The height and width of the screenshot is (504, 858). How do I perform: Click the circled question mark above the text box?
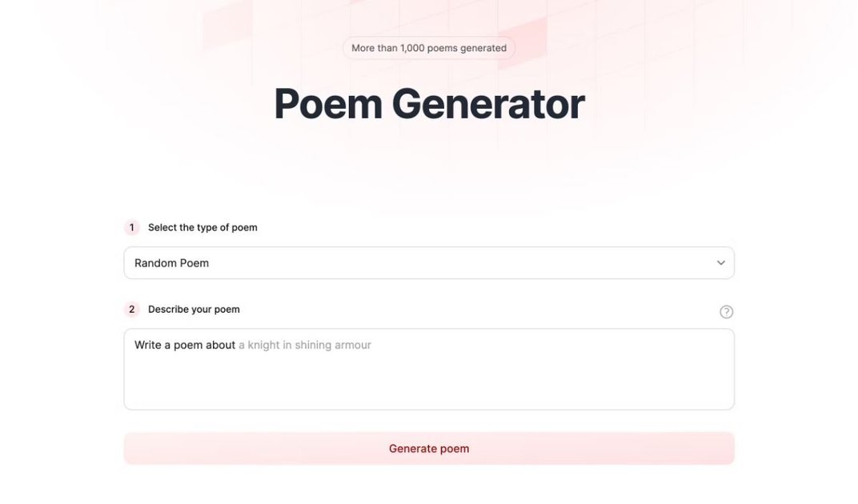point(727,312)
